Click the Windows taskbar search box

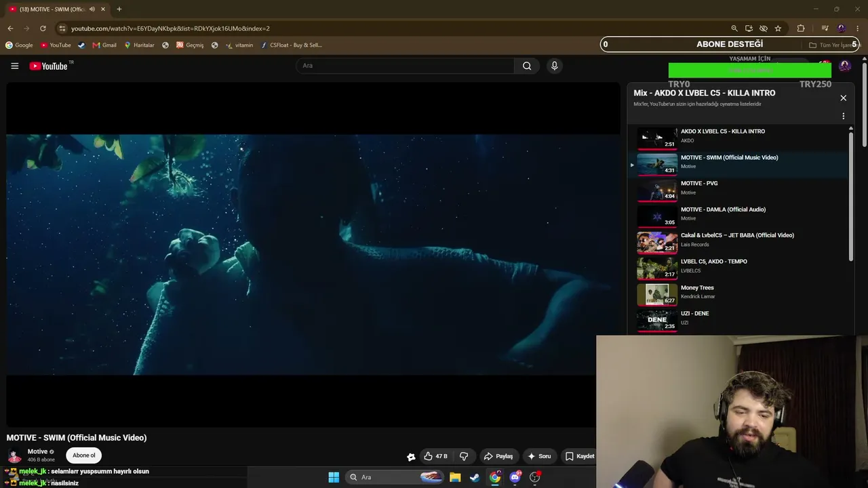396,477
